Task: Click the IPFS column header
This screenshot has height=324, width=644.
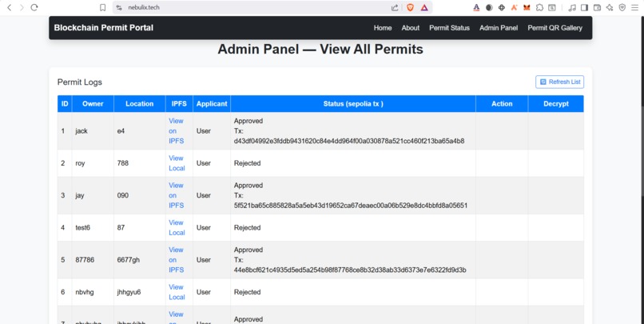Action: [x=179, y=104]
